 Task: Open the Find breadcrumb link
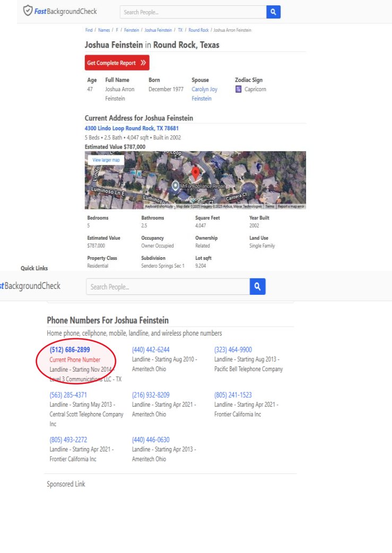89,30
